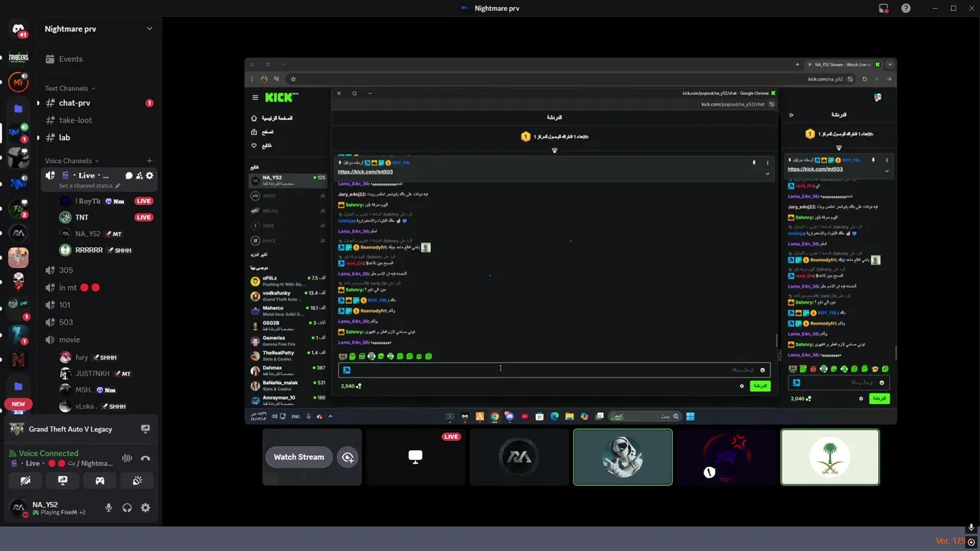Viewport: 980px width, 551px height.
Task: Join the 305 voice channel
Action: (99, 270)
